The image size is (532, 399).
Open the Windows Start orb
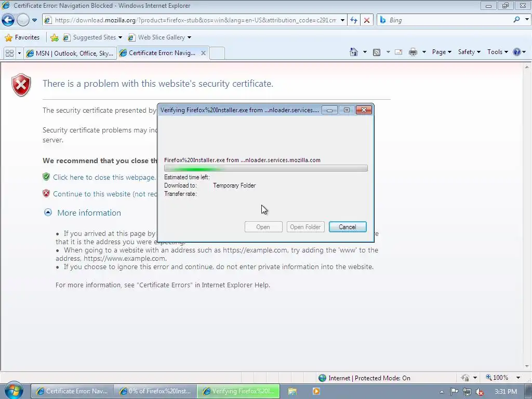pos(14,391)
